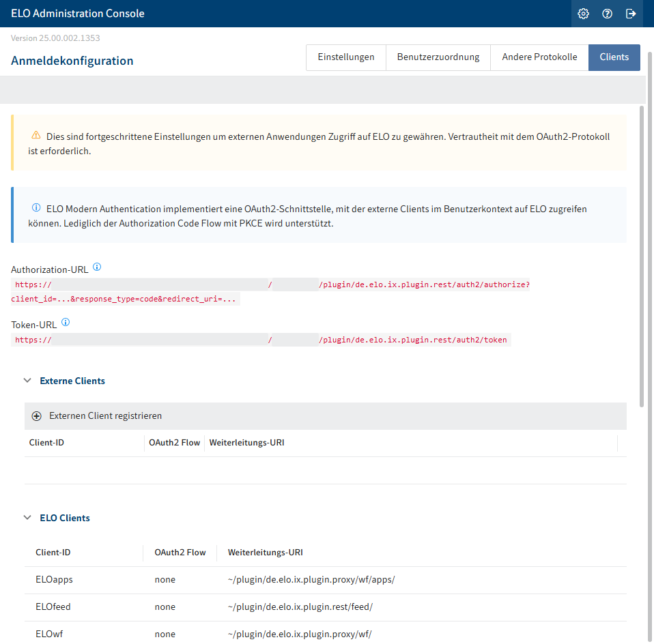The width and height of the screenshot is (654, 644).
Task: Open the settings gear icon
Action: tap(583, 14)
